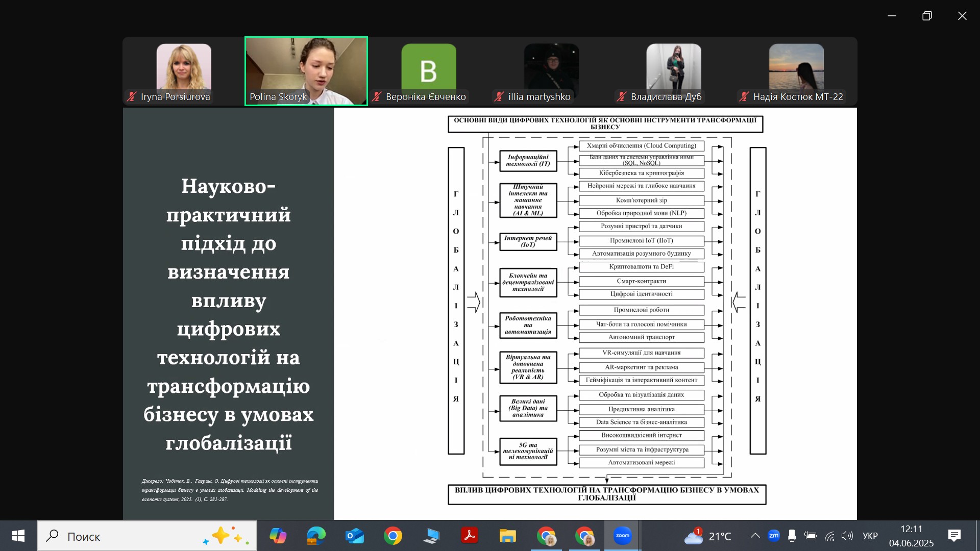Open clock showing 12:11 04.06.2025
Screen dimensions: 980x551
(911, 536)
